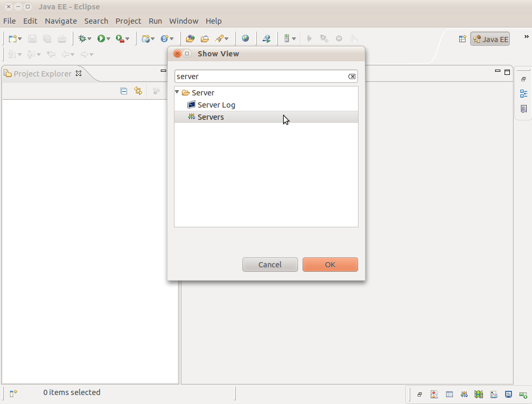
Task: Click the Servers fast view icon in status bar
Action: click(x=464, y=394)
